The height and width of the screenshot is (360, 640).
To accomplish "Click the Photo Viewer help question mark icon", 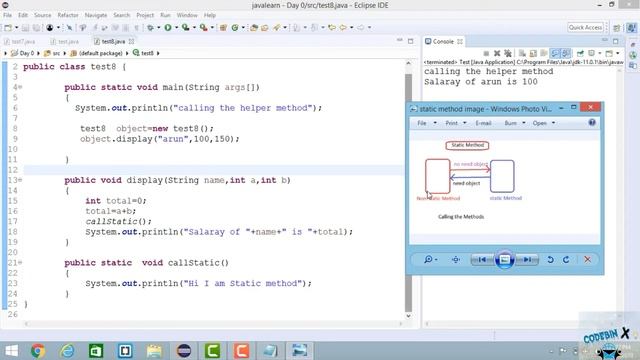I will point(592,122).
